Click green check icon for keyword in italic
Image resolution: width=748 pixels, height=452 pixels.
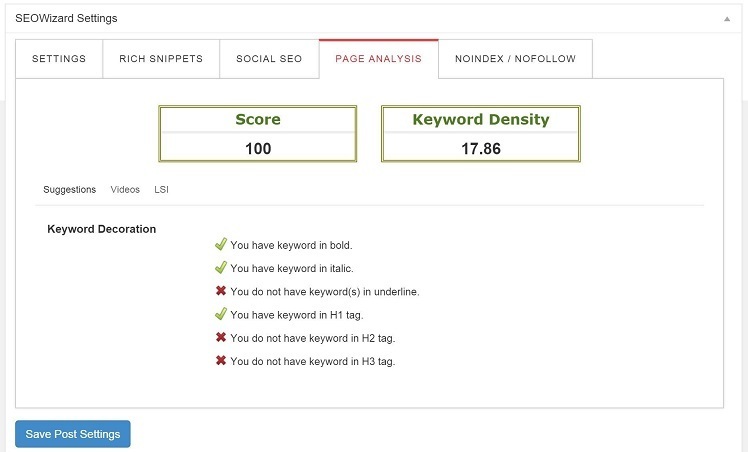point(220,267)
